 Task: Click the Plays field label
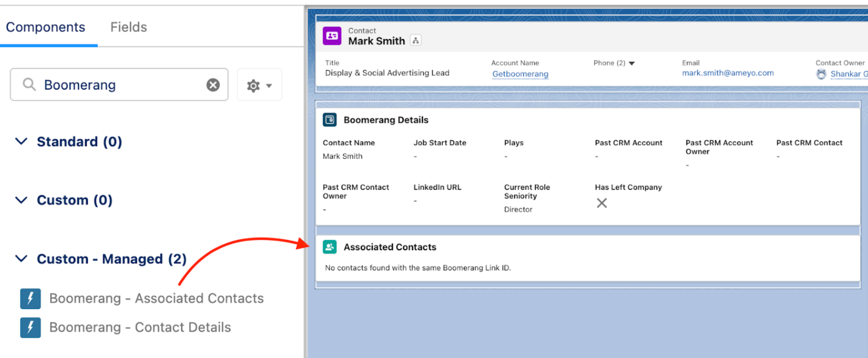pos(514,143)
